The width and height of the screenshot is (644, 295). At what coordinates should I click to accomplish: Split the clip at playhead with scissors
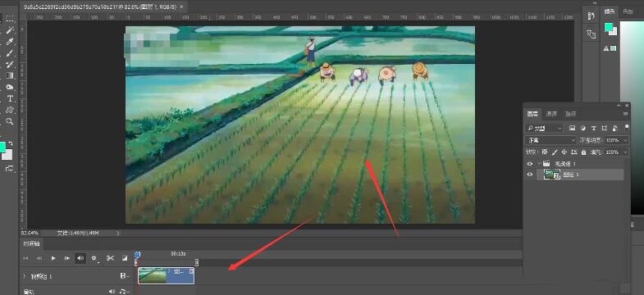pos(110,258)
